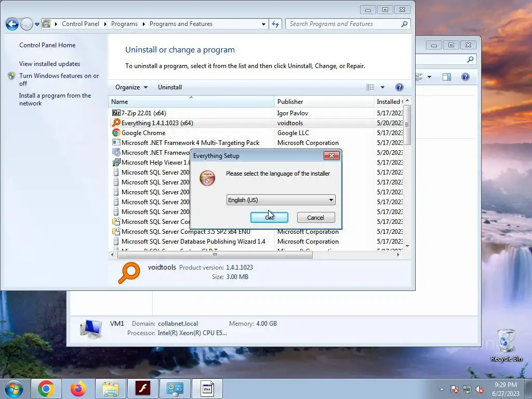Click the Igor Pavlov publisher cell
The width and height of the screenshot is (532, 399).
[x=292, y=113]
